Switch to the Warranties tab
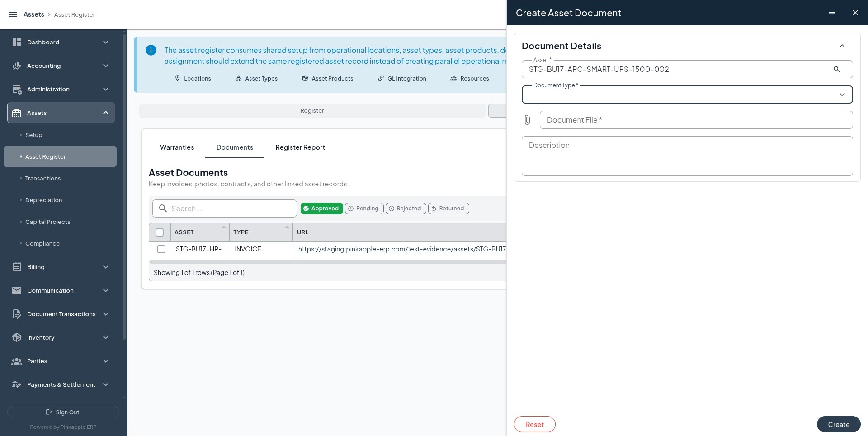The height and width of the screenshot is (436, 868). (x=177, y=147)
